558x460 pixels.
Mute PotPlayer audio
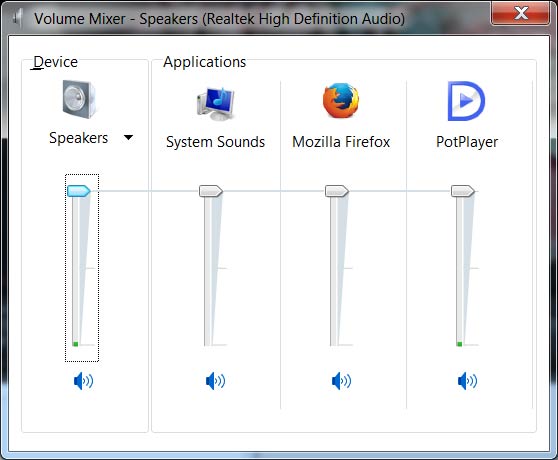coord(467,381)
